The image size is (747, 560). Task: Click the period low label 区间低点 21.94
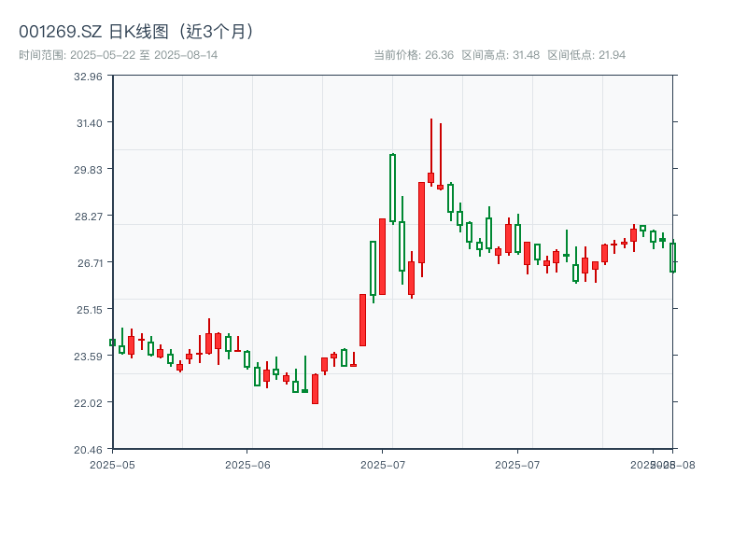(x=585, y=55)
